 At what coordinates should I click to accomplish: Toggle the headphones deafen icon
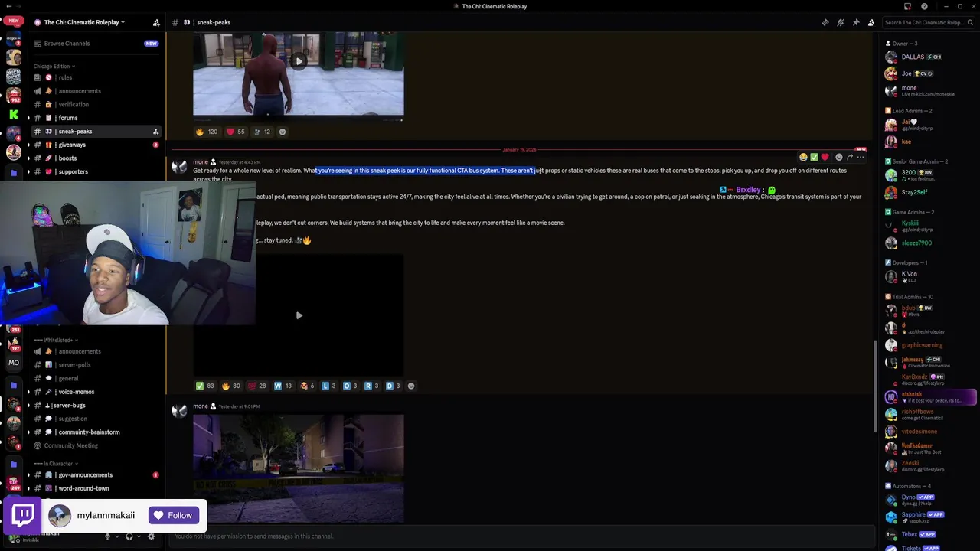pyautogui.click(x=129, y=536)
